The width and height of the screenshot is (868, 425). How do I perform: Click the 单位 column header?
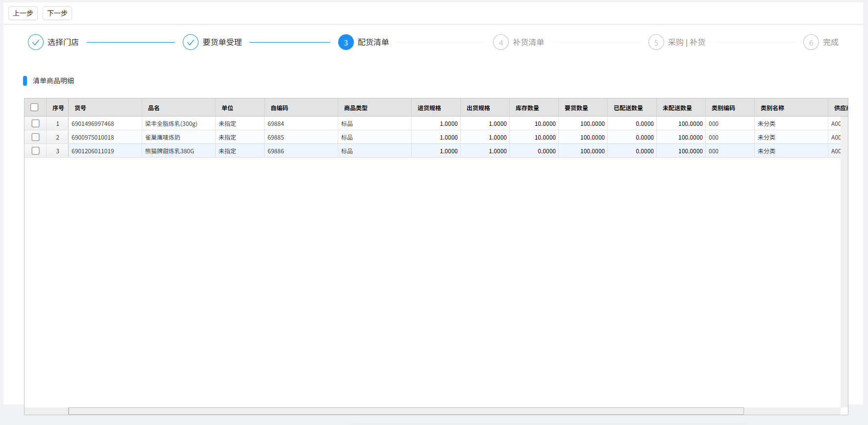tap(240, 108)
